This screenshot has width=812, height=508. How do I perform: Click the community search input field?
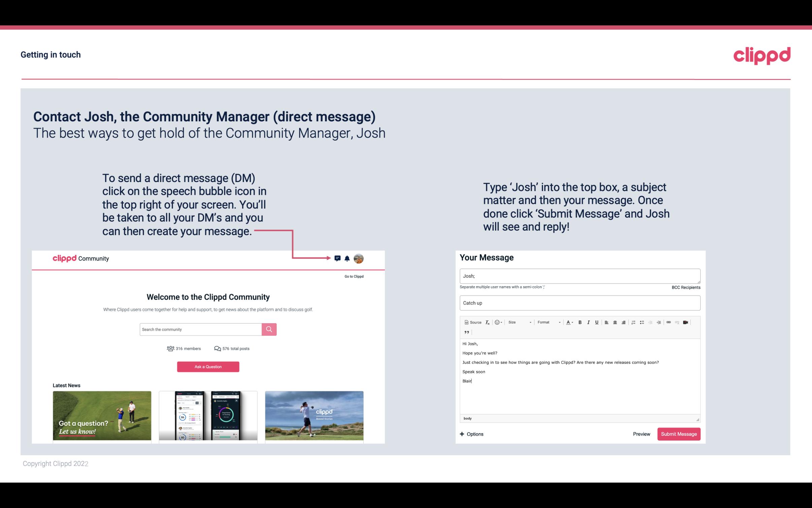(x=201, y=329)
